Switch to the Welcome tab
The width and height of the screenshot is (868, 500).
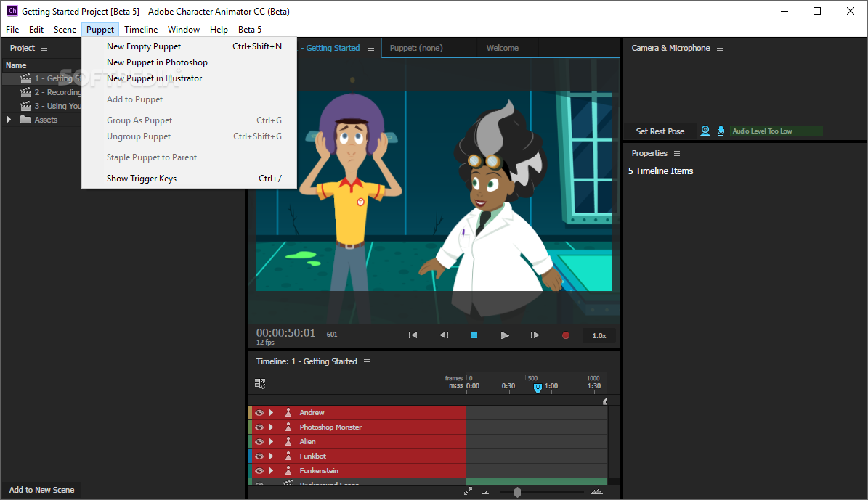[502, 48]
